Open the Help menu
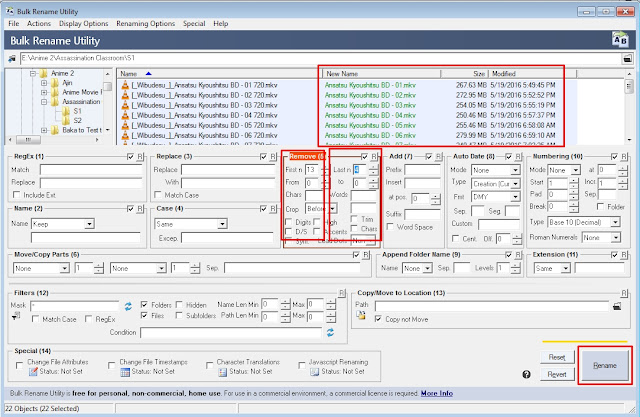Image resolution: width=640 pixels, height=417 pixels. (220, 24)
